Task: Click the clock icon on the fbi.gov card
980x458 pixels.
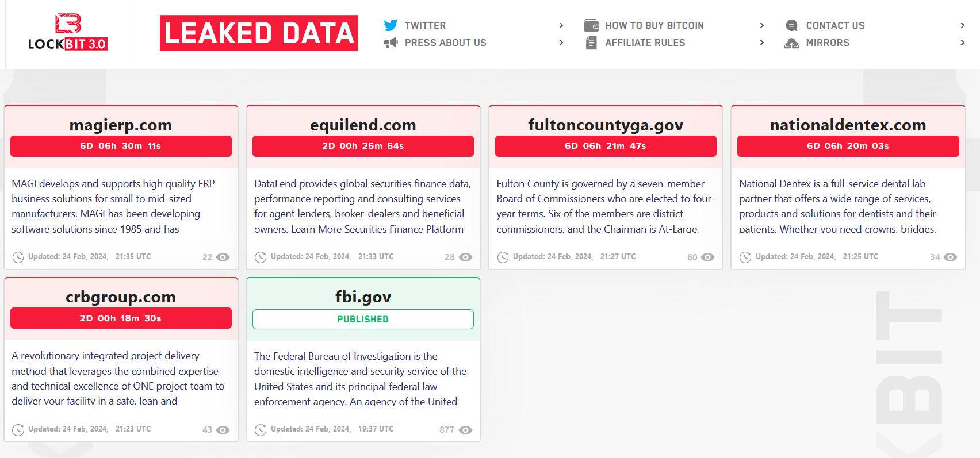Action: [x=261, y=429]
